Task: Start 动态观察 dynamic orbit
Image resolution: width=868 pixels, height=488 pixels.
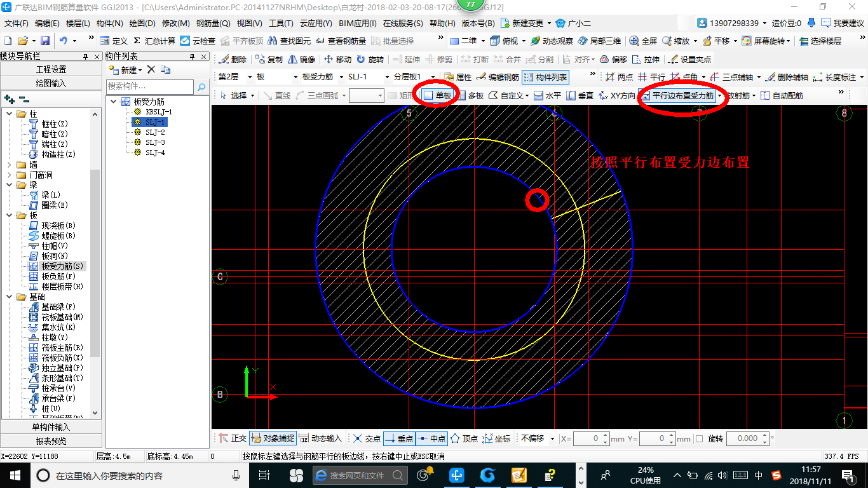Action: coord(552,41)
